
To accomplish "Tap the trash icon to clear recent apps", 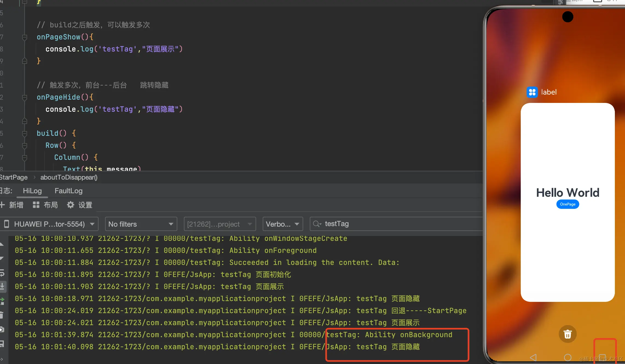I will point(568,334).
